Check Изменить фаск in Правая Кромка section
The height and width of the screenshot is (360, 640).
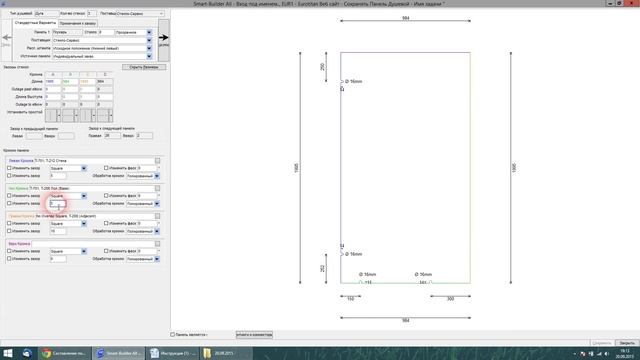pos(106,224)
